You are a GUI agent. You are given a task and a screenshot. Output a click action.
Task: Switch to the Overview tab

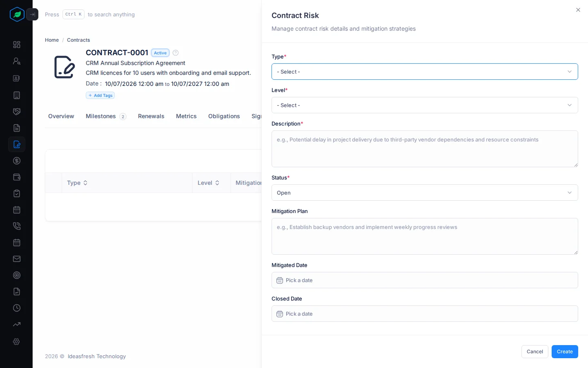(61, 116)
